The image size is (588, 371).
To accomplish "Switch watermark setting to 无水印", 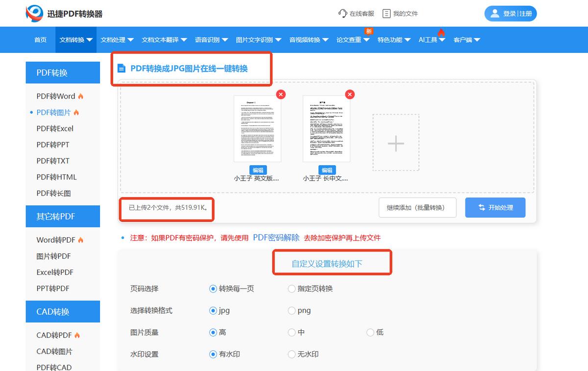I will pos(292,354).
